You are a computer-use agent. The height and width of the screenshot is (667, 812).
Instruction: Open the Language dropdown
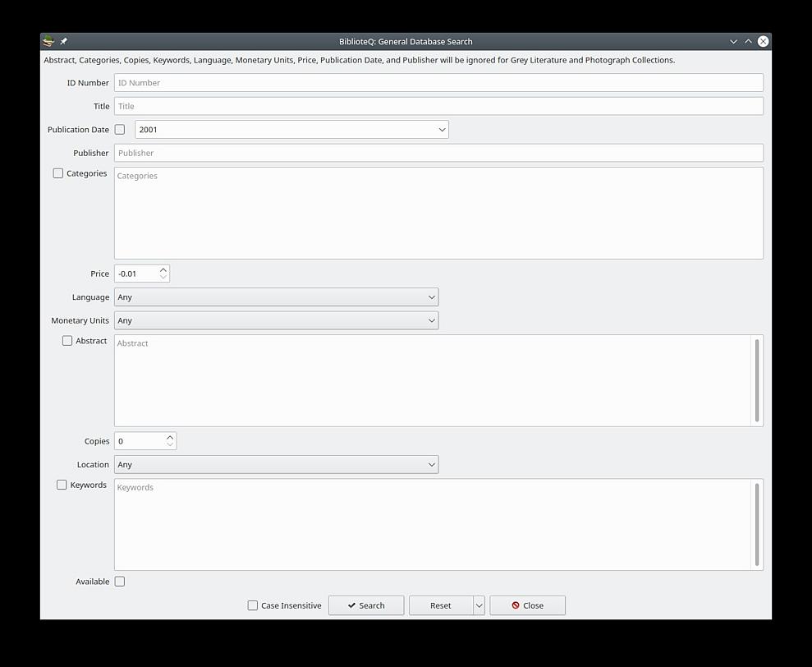tap(276, 297)
